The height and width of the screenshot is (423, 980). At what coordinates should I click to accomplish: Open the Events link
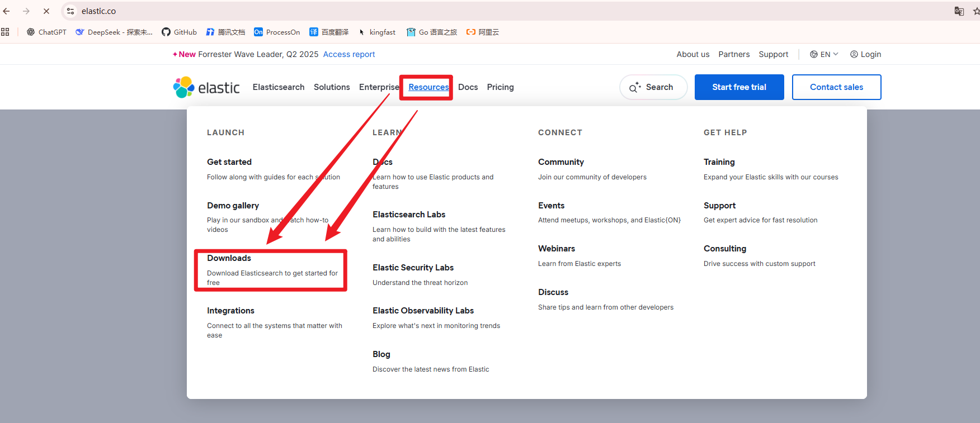point(551,206)
